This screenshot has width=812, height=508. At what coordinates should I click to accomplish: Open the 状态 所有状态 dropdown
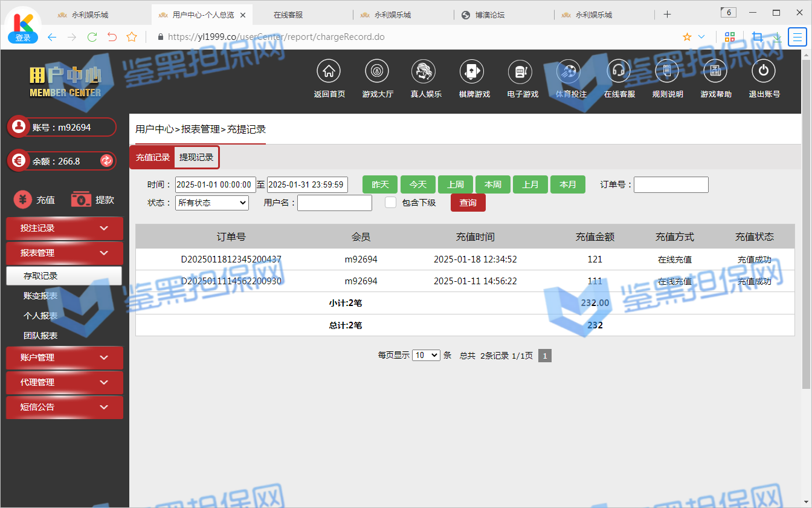coord(211,203)
